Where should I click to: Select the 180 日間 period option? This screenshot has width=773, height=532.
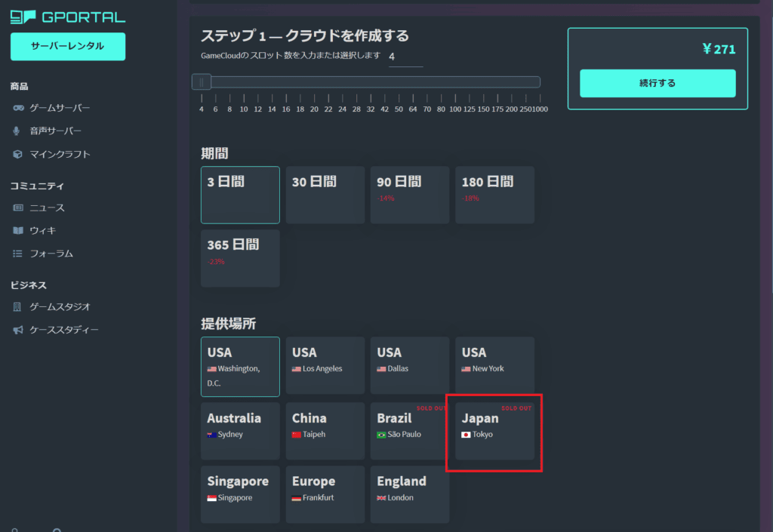(494, 195)
